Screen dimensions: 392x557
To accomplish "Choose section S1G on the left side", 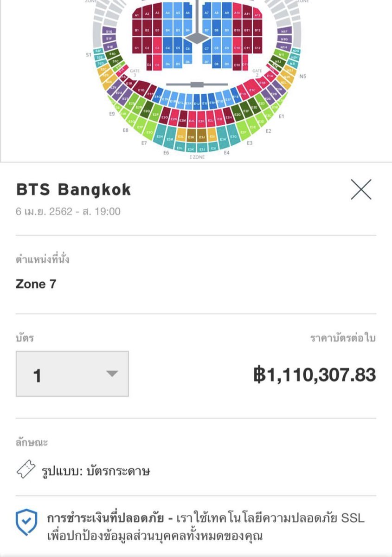I will coord(109,31).
